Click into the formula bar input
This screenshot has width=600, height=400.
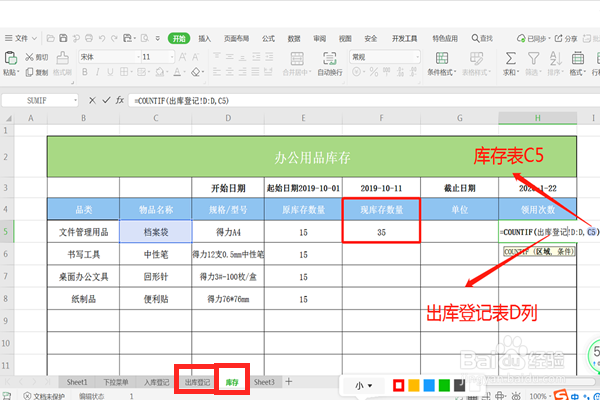pyautogui.click(x=364, y=100)
